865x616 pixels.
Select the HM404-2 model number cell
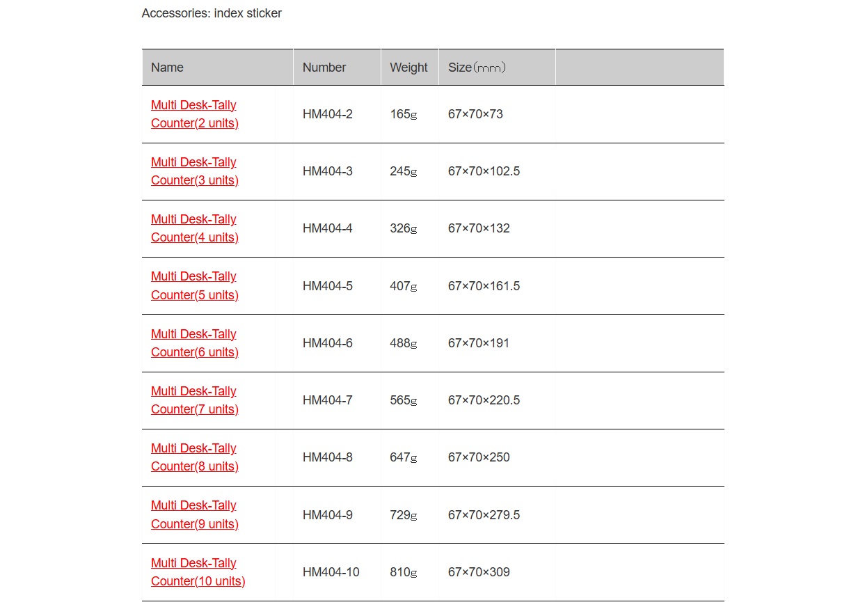click(x=338, y=114)
